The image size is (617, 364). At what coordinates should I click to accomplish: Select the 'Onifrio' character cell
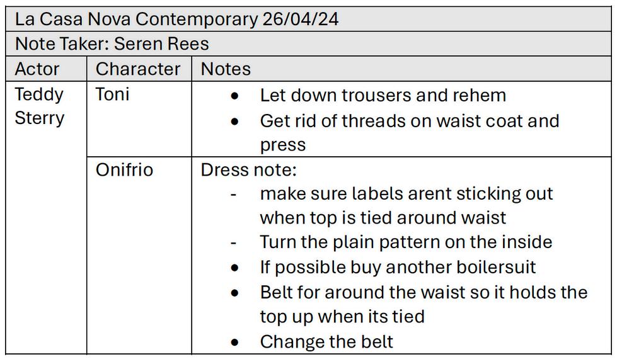click(139, 256)
